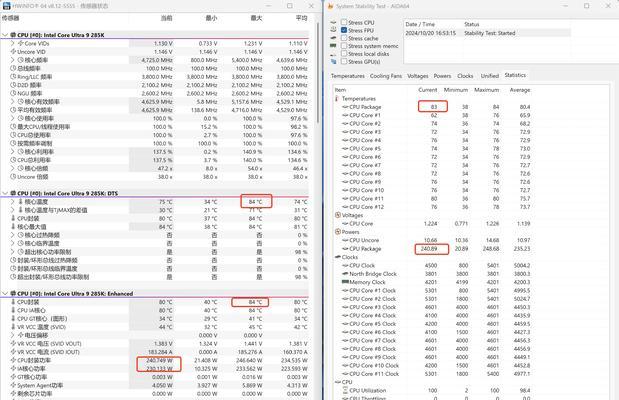Screen dimensions: 619x400
Task: Select the Stability Test: Started log entry
Action: point(488,33)
